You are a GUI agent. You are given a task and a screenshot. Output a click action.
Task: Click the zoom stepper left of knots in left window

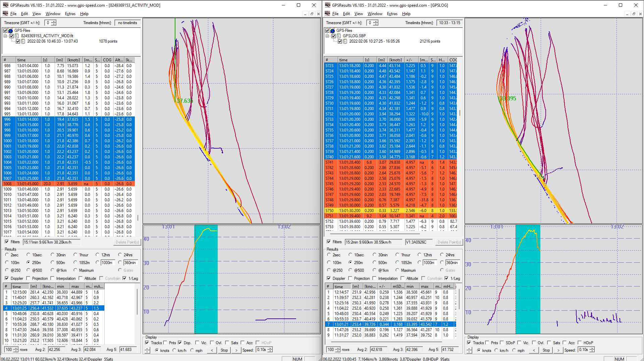[x=147, y=350]
